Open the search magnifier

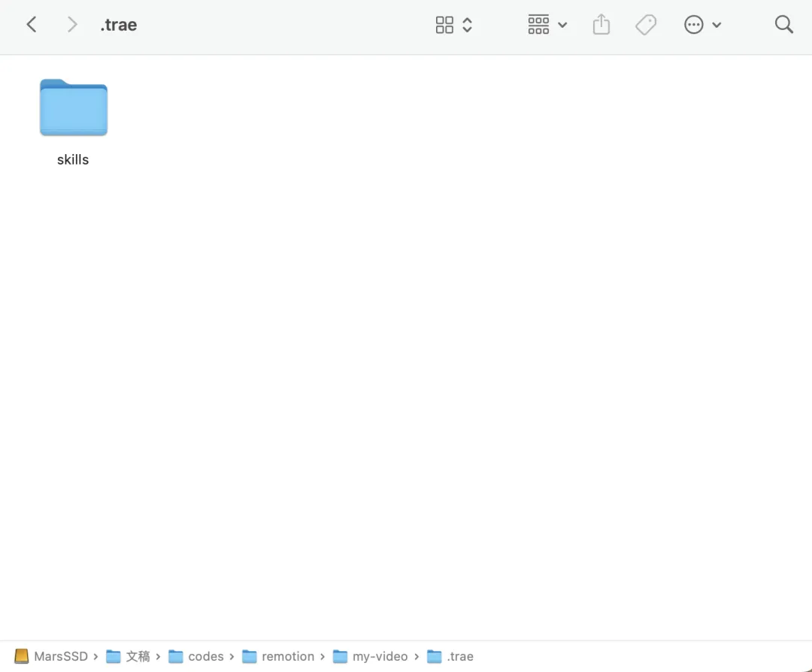click(x=783, y=24)
